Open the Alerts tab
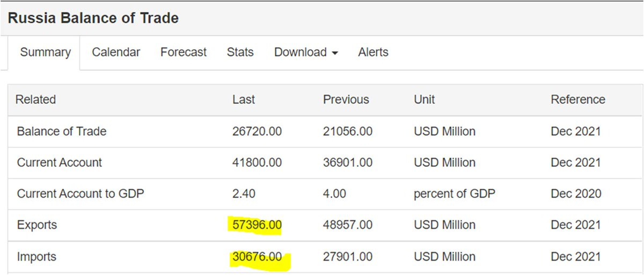 coord(373,53)
